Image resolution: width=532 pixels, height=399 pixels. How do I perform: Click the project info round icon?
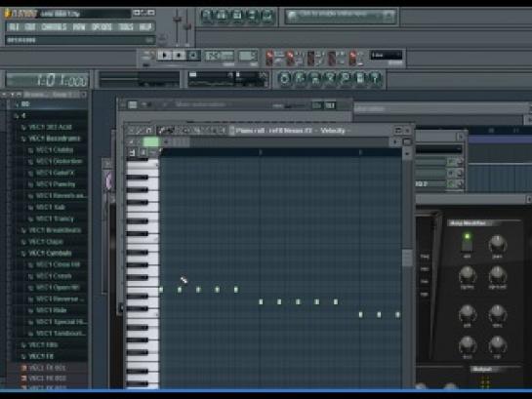pyautogui.click(x=360, y=79)
